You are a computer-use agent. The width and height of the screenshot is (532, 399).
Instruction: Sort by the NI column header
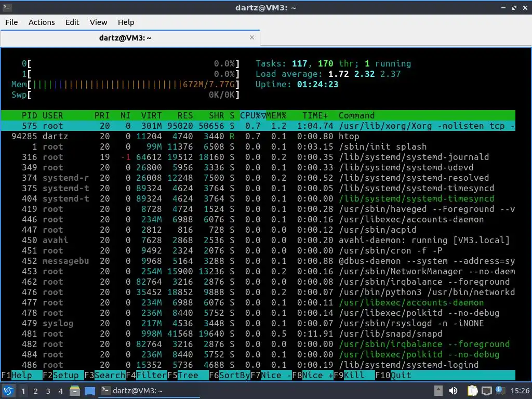point(125,116)
